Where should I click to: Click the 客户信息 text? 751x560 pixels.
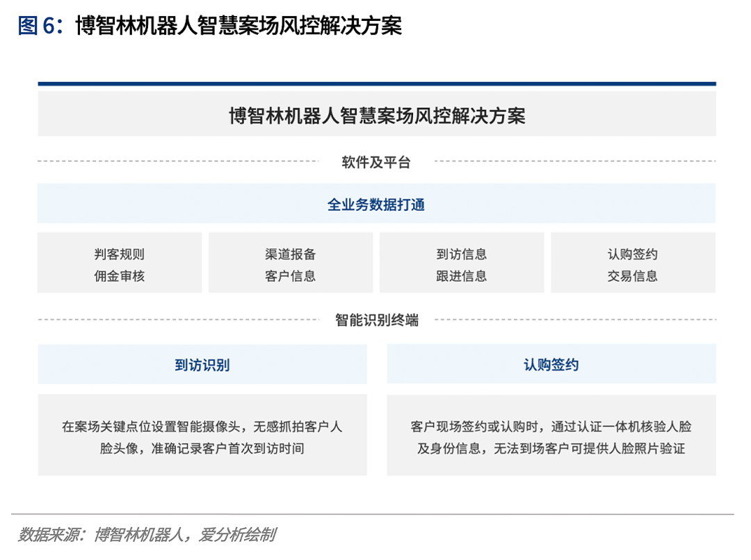tap(291, 276)
